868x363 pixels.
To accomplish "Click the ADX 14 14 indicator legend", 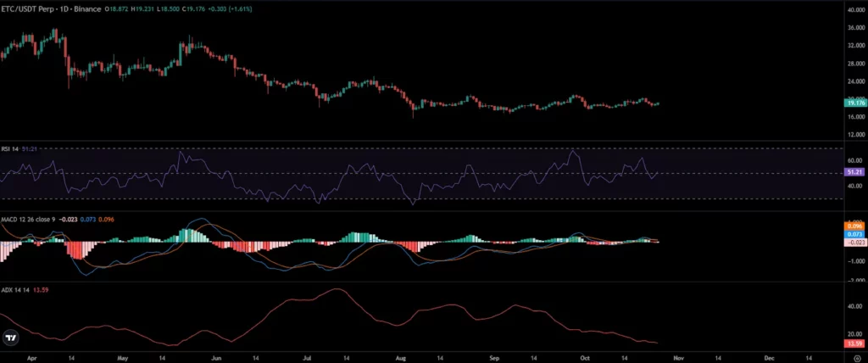I will 15,288.
